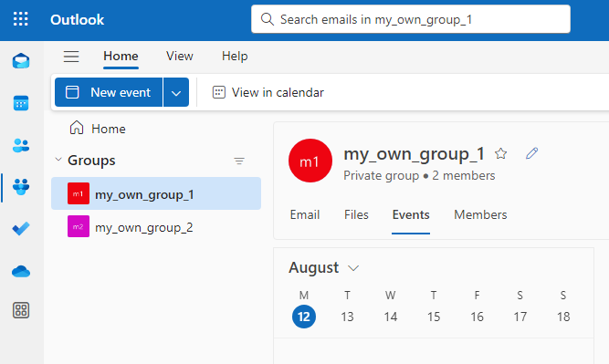Open the app launcher grid
609x364 pixels.
click(x=21, y=19)
